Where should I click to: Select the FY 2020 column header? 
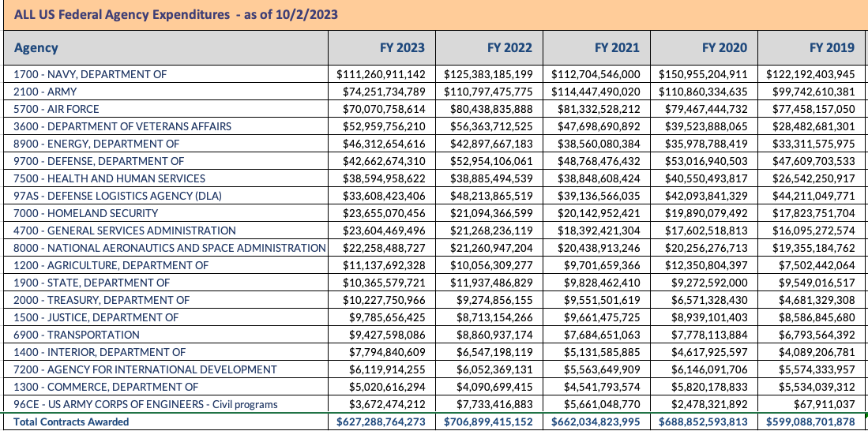(705, 47)
